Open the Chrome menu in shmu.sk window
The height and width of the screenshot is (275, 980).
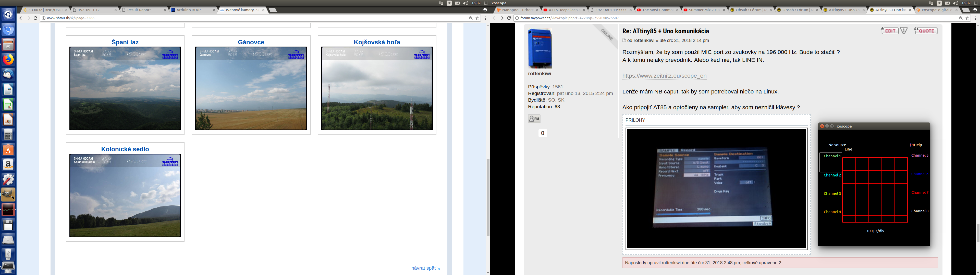coord(485,18)
